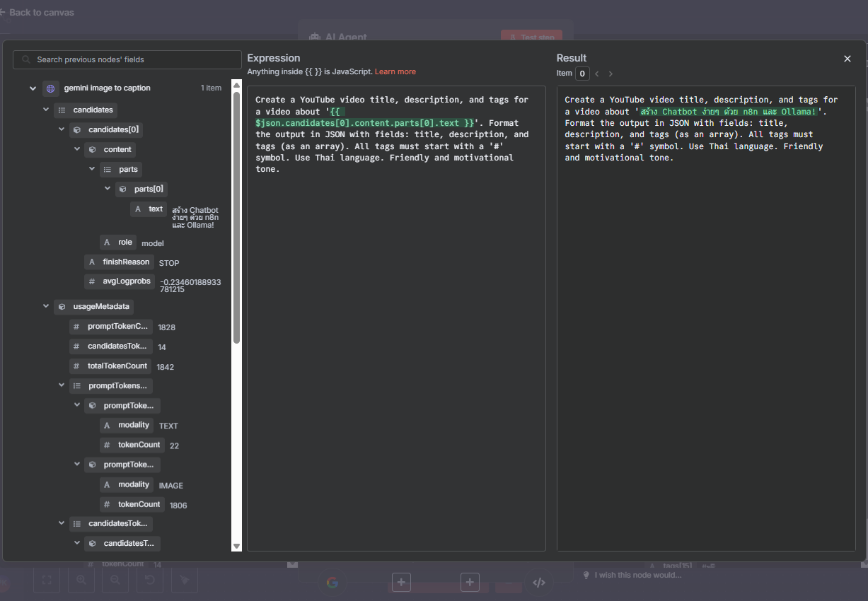This screenshot has width=868, height=601.
Task: Click the Google icon on the canvas
Action: pos(332,583)
